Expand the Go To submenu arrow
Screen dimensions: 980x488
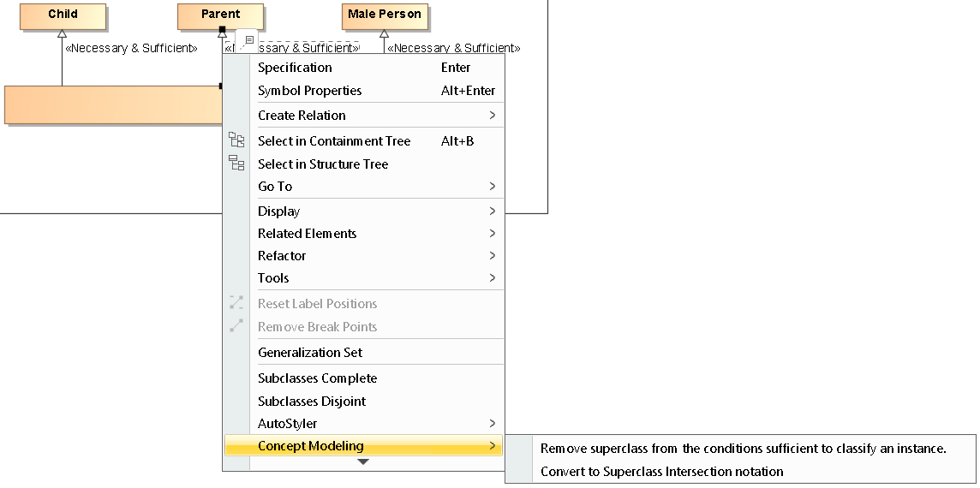(x=492, y=187)
